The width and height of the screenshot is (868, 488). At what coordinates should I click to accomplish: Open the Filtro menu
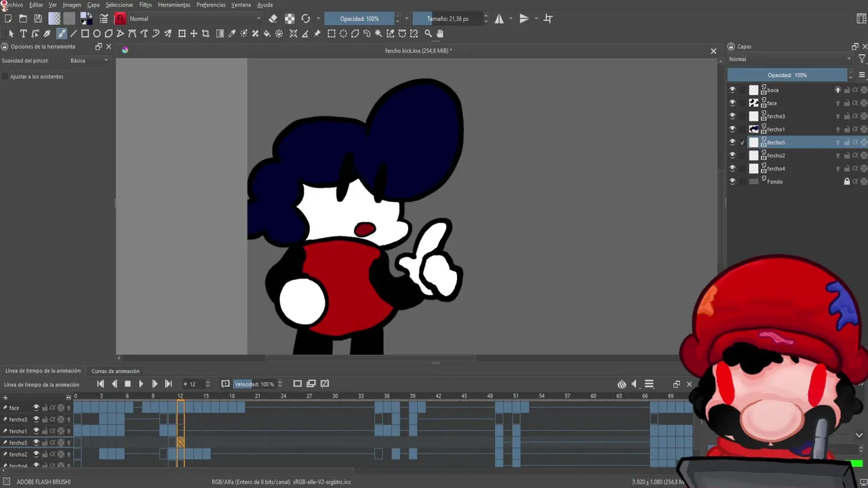pyautogui.click(x=146, y=5)
